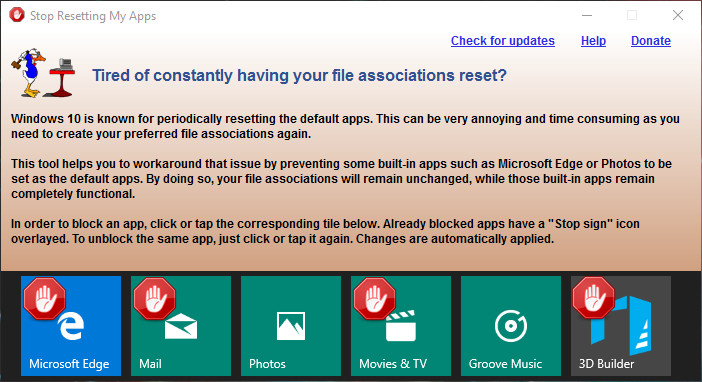The width and height of the screenshot is (702, 382).
Task: Minimize the Stop Resetting My Apps window
Action: click(587, 15)
